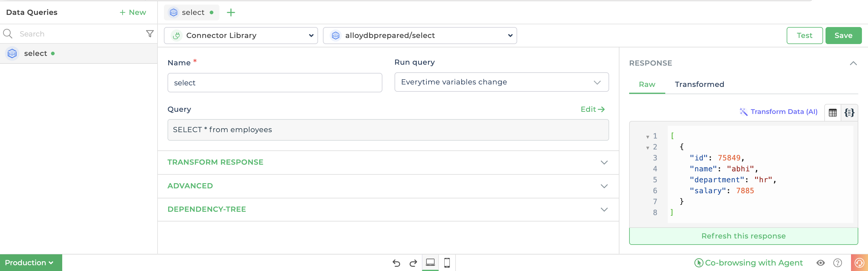Click the search magnifier icon

7,34
